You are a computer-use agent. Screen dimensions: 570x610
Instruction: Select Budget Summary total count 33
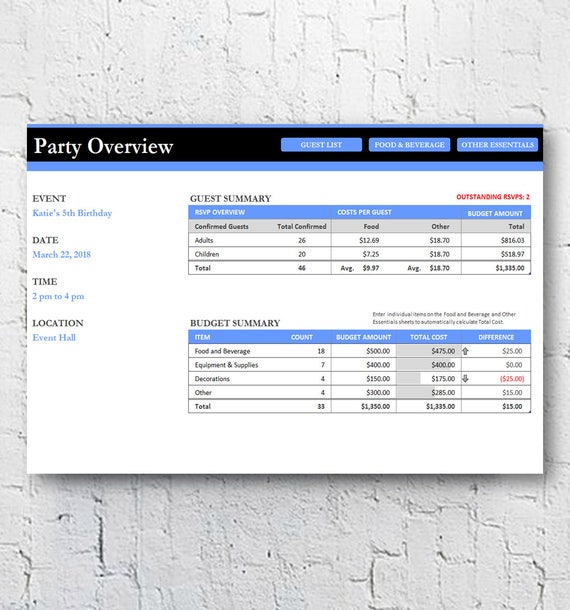(x=321, y=407)
